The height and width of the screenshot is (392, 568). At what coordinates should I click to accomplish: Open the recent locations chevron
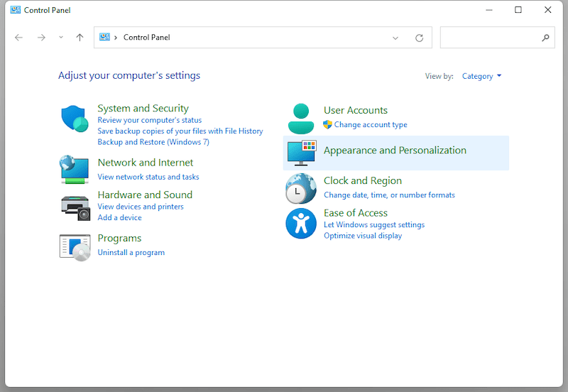tap(61, 38)
